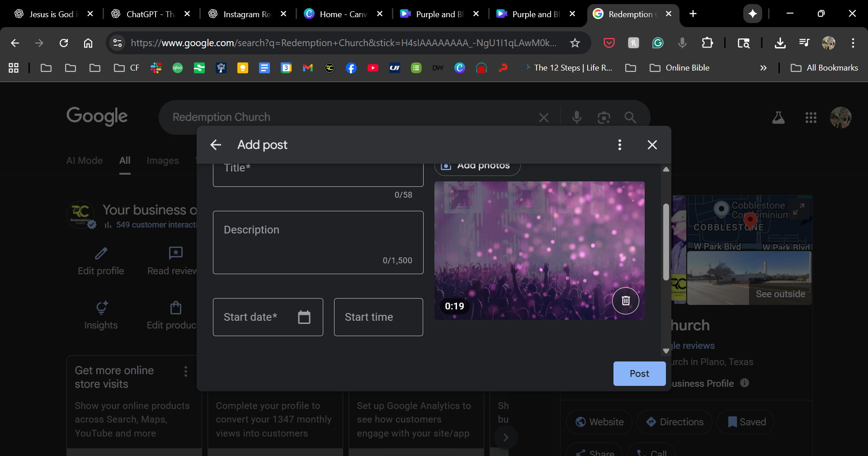The image size is (868, 456).
Task: Go back using the Add post arrow
Action: click(x=216, y=145)
